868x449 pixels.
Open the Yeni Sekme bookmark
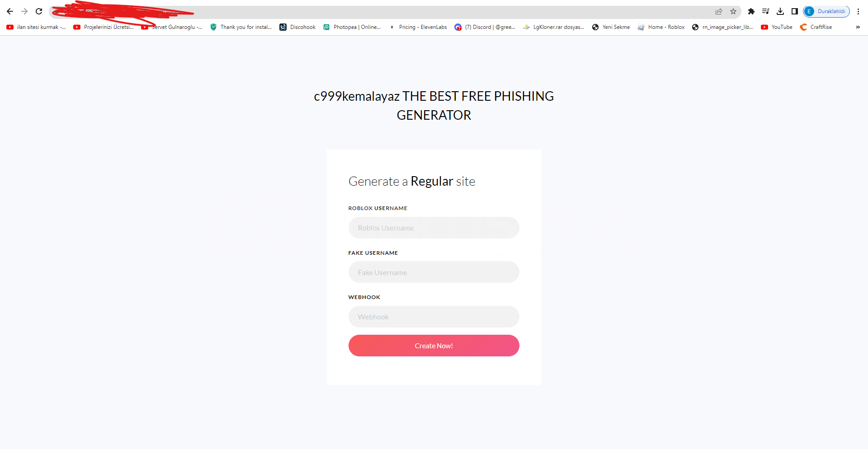pyautogui.click(x=611, y=27)
